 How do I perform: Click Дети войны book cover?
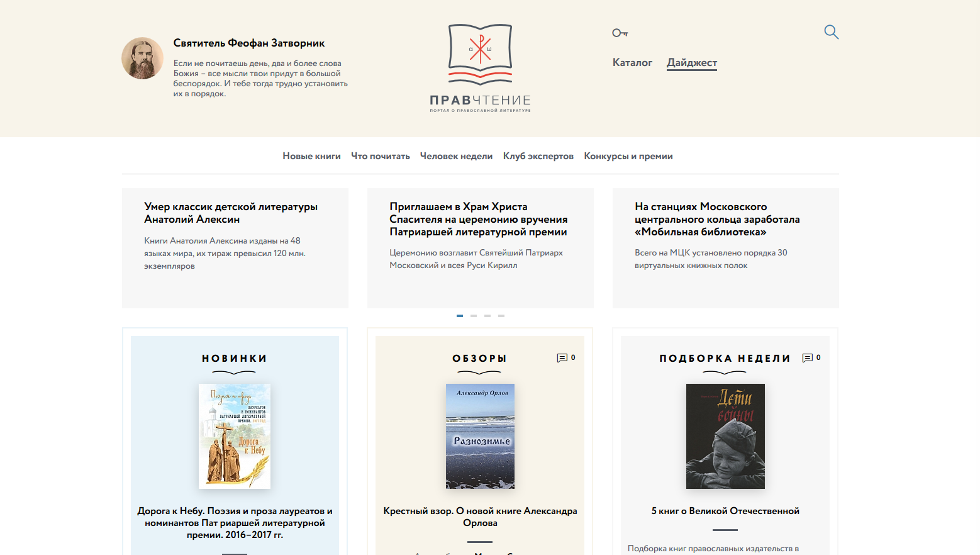click(725, 436)
